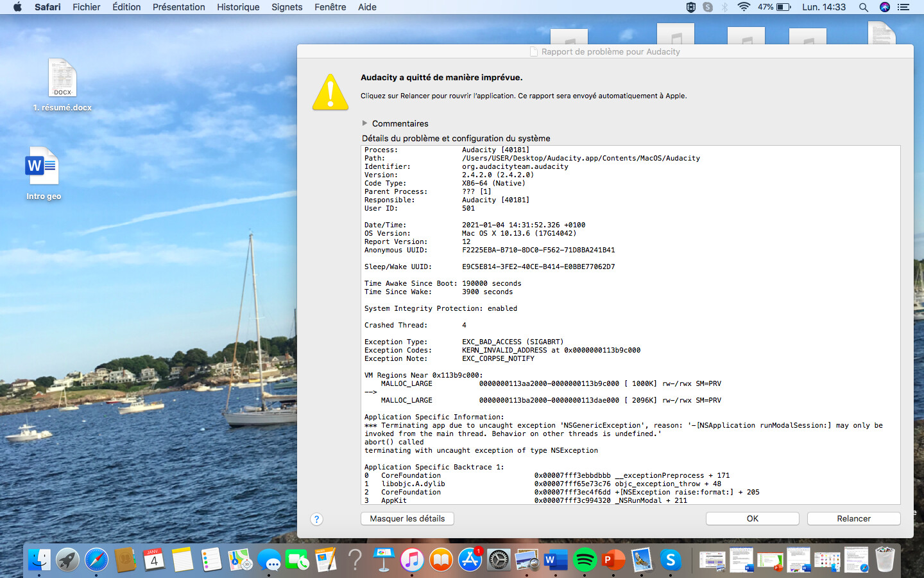Open the yellow Notes app in Dock

pos(182,560)
